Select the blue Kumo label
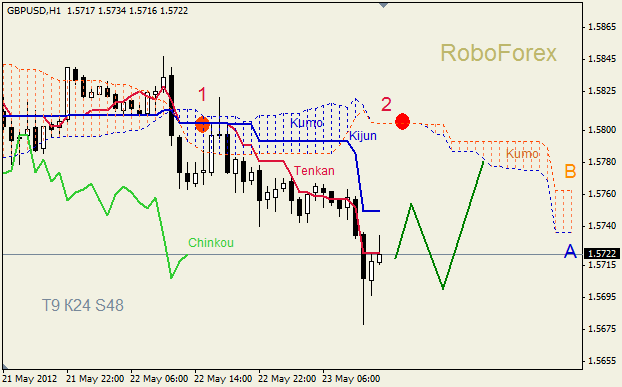Screen dimensions: 622x387 click(x=306, y=123)
